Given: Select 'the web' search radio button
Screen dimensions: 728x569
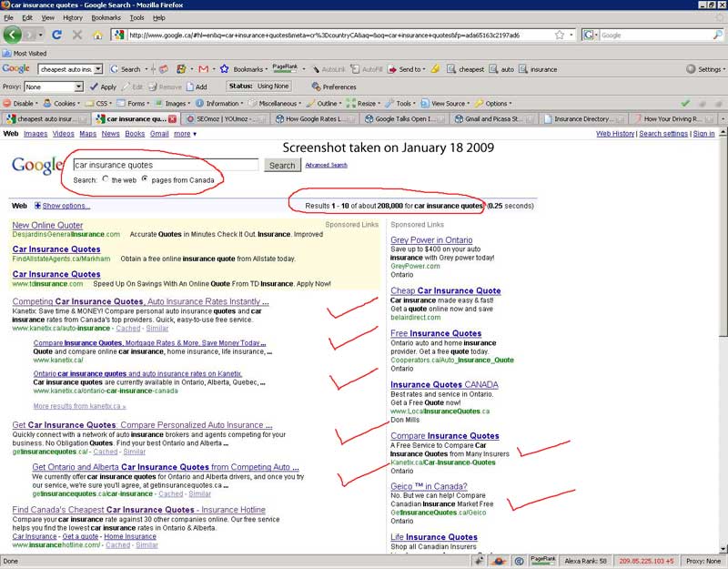Looking at the screenshot, I should [x=106, y=179].
